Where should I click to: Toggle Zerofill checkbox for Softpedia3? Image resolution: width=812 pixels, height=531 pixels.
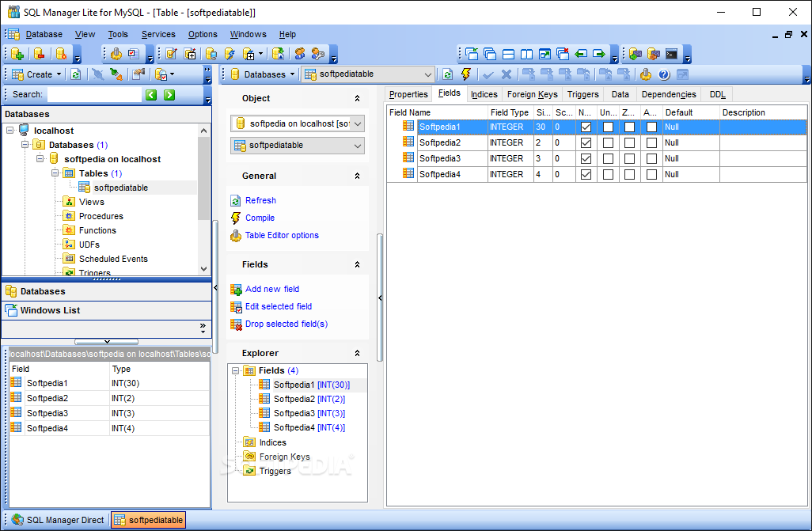tap(630, 158)
